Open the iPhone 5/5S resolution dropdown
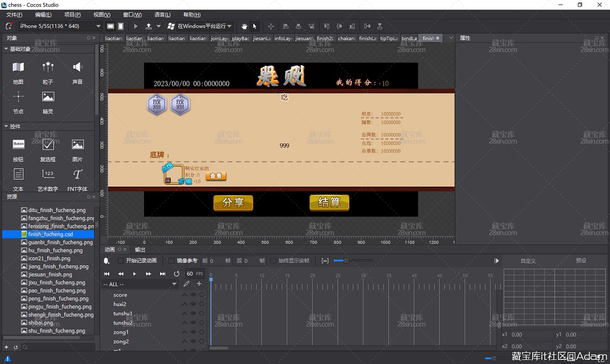Viewport: 610px width, 364px height. coord(60,26)
